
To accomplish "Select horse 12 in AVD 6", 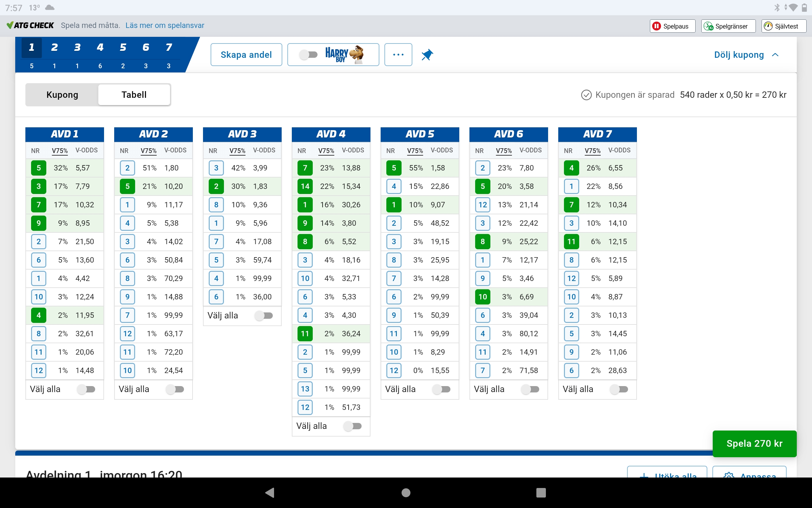I will 482,204.
